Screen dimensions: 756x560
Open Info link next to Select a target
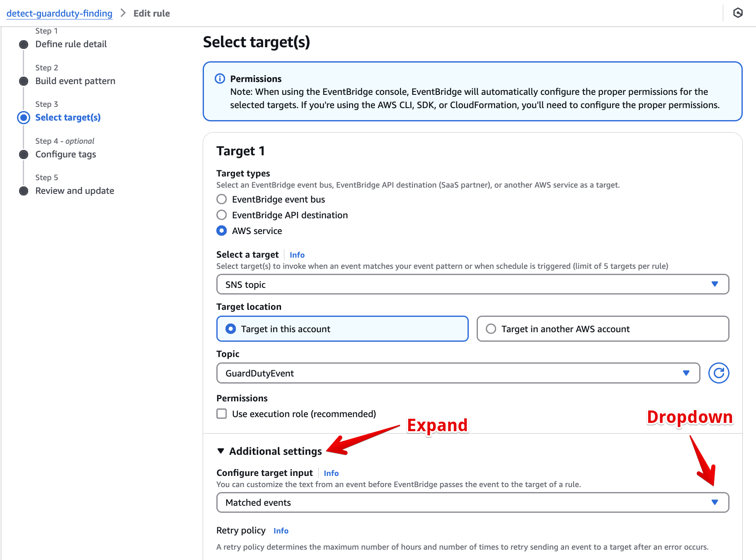(x=297, y=255)
